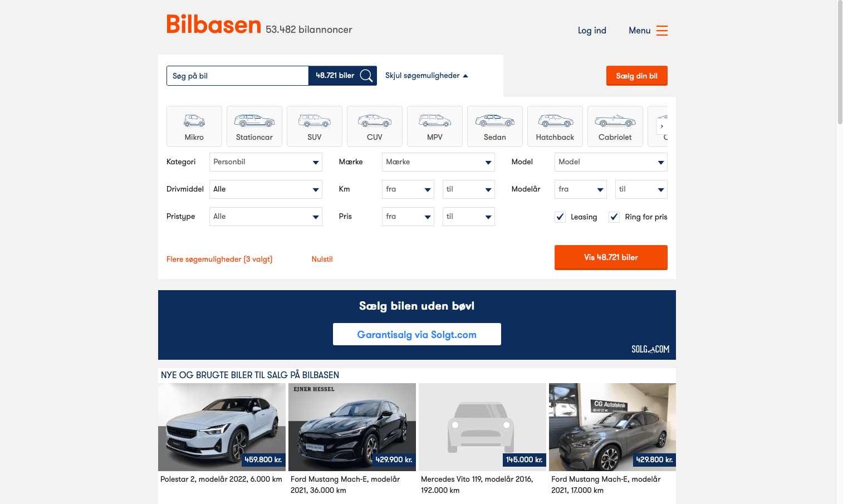The width and height of the screenshot is (843, 504).
Task: Click the 17.000 km Mustang Mach-E title
Action: point(606,485)
